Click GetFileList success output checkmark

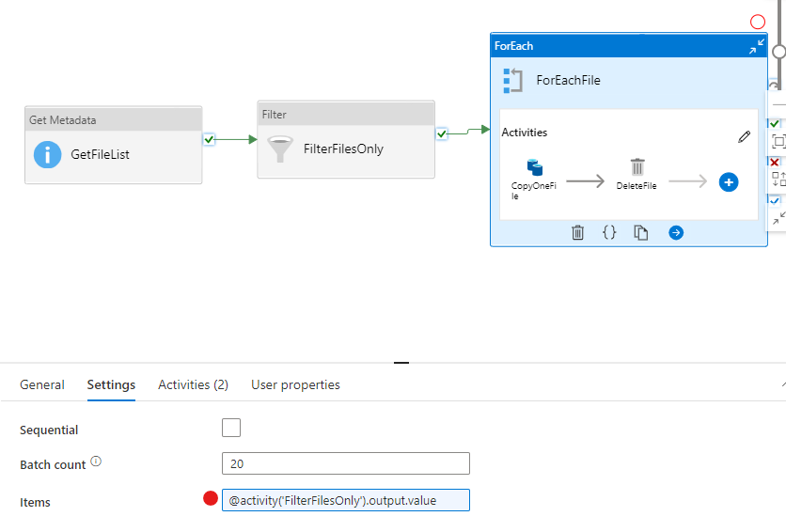click(209, 139)
